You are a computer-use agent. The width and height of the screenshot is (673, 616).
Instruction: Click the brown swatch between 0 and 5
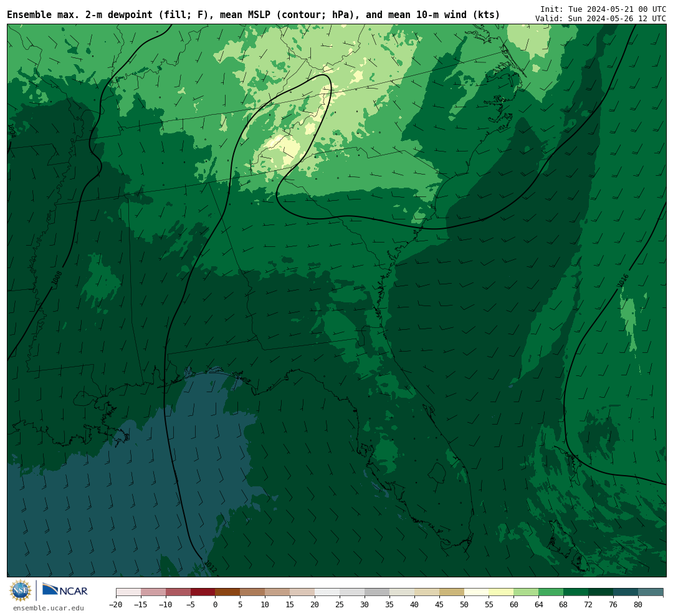coord(228,592)
